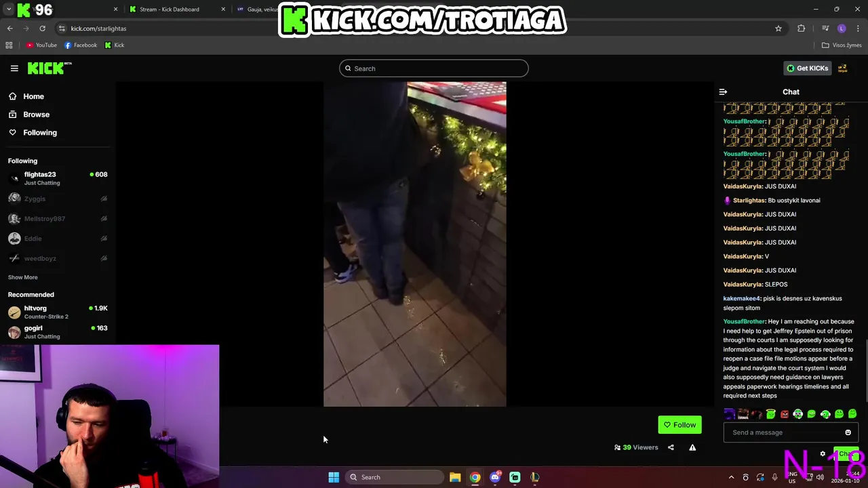Focus the Kick search field

click(x=434, y=68)
